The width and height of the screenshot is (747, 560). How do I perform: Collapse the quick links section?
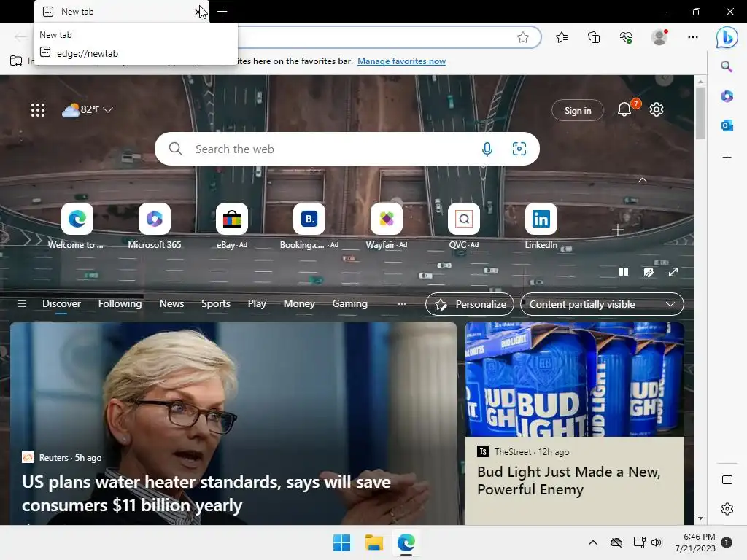(642, 180)
